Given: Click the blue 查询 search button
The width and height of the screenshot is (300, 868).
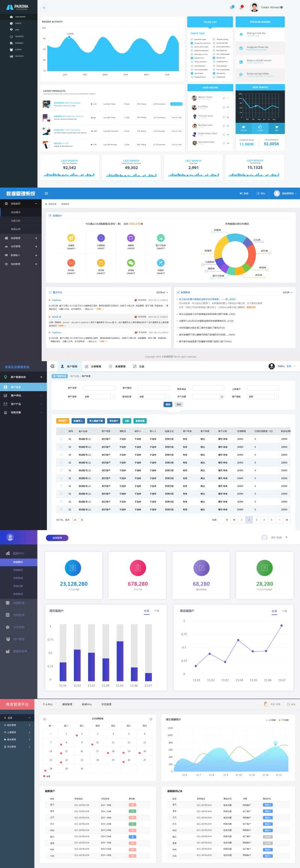Looking at the screenshot, I should 168,404.
